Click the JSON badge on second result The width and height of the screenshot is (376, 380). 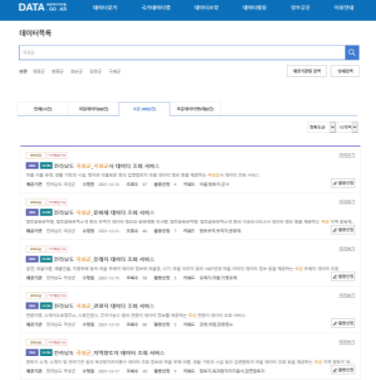click(x=46, y=212)
